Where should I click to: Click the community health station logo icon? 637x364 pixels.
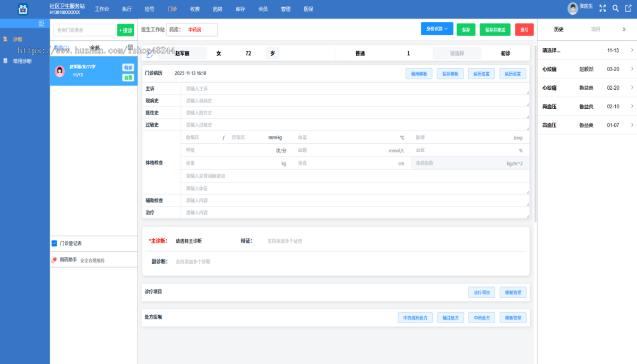pyautogui.click(x=22, y=9)
